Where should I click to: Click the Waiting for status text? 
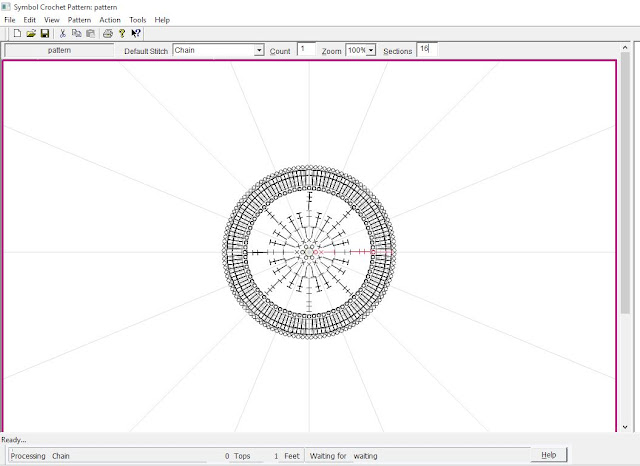[328, 456]
